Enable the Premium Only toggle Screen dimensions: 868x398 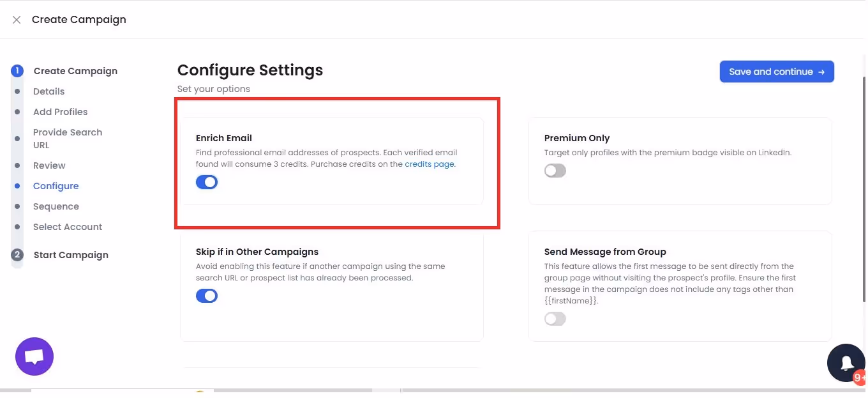pyautogui.click(x=555, y=170)
